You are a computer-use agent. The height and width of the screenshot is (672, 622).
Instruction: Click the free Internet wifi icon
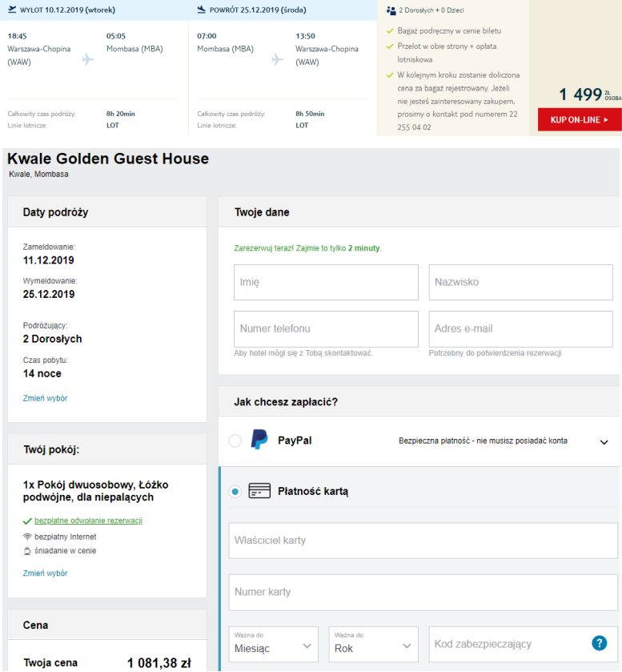click(27, 536)
